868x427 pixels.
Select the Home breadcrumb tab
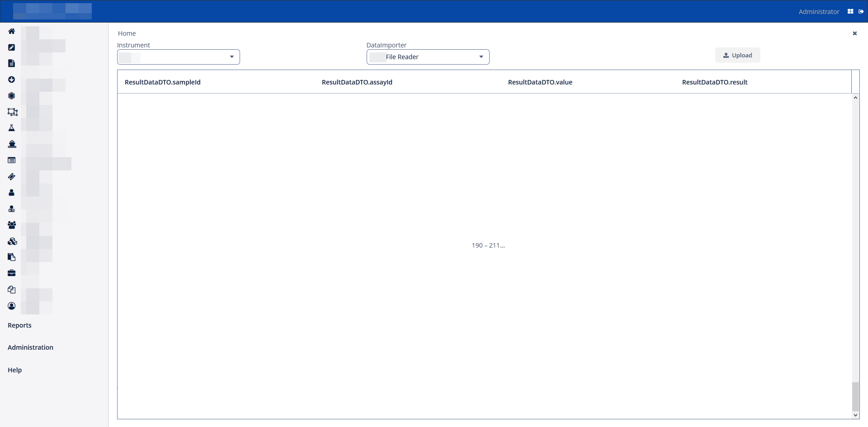click(127, 33)
